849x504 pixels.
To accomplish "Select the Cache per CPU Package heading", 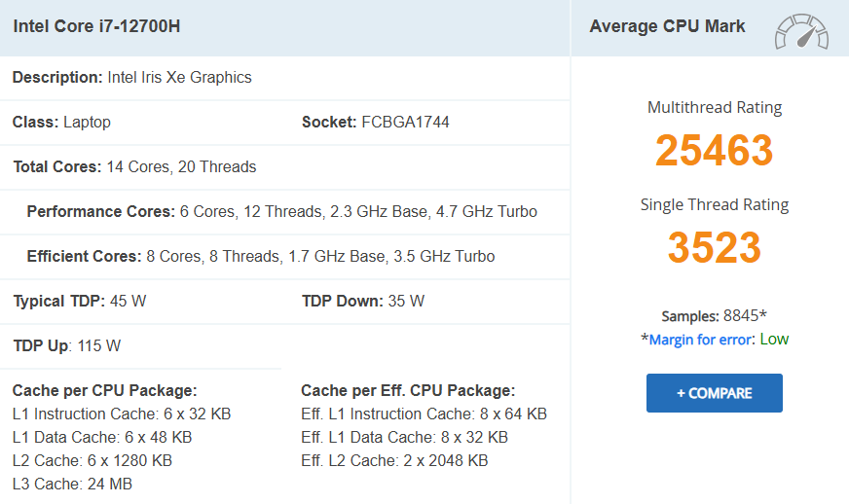I will [104, 390].
